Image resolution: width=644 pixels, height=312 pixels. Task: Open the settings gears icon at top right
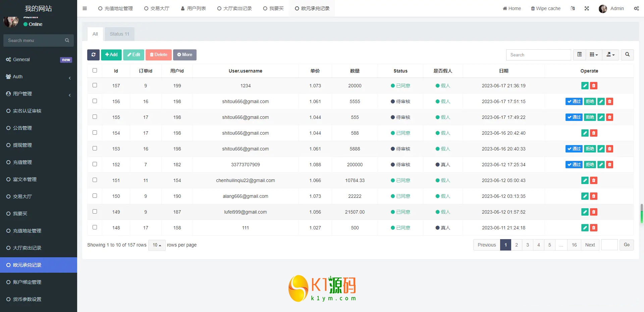pos(636,8)
